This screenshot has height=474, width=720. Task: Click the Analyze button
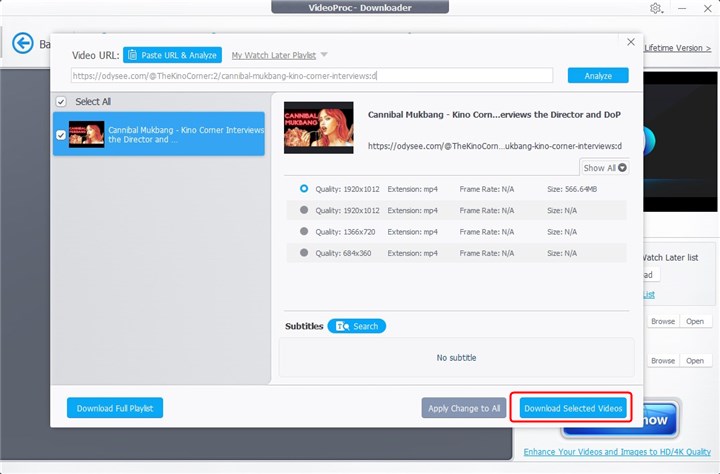click(x=598, y=76)
